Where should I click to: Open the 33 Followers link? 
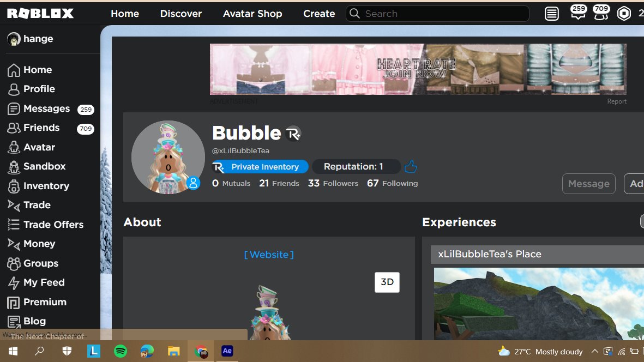pyautogui.click(x=333, y=184)
